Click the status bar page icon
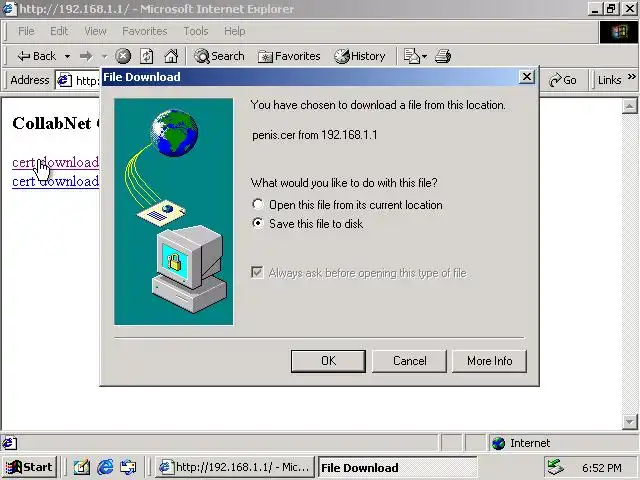 (9, 443)
